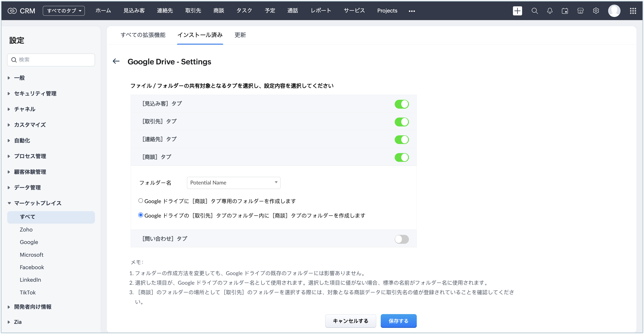Disable the [見込み客] タブ toggle
The image size is (644, 334).
401,104
